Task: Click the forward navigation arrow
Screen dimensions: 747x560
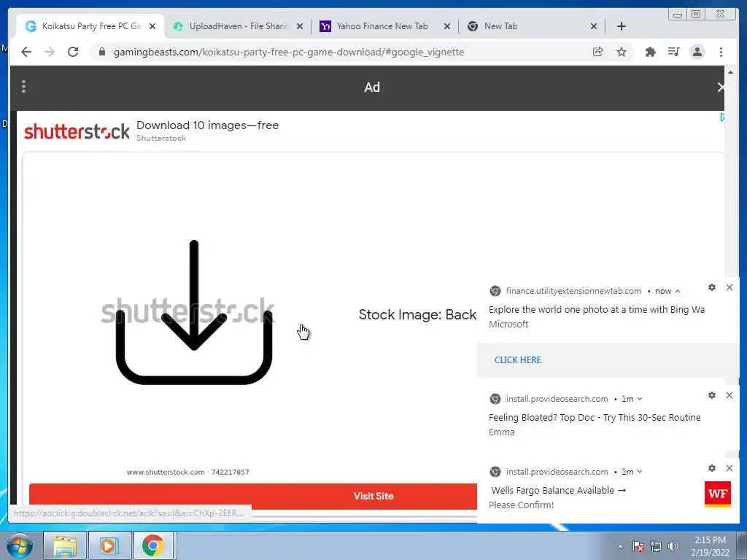Action: click(x=50, y=52)
